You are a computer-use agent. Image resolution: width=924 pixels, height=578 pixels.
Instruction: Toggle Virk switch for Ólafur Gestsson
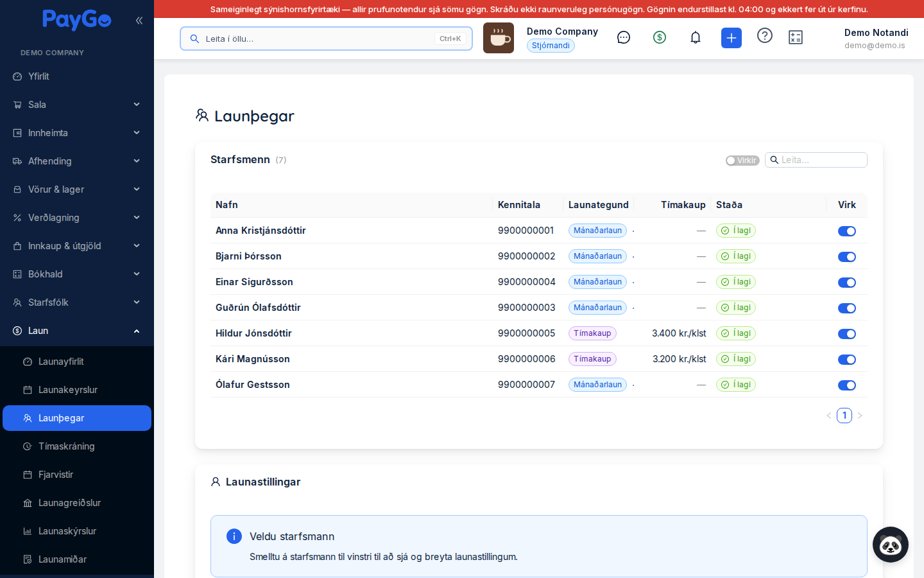click(x=847, y=385)
